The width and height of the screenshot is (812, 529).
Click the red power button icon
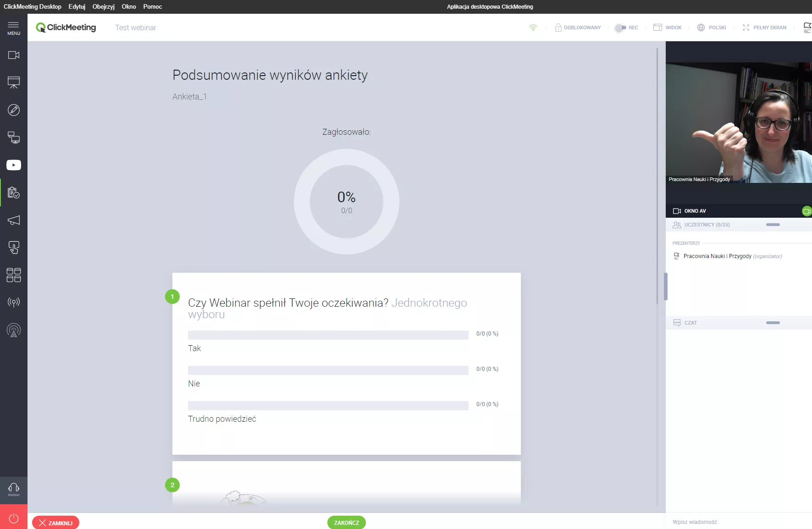point(14,518)
